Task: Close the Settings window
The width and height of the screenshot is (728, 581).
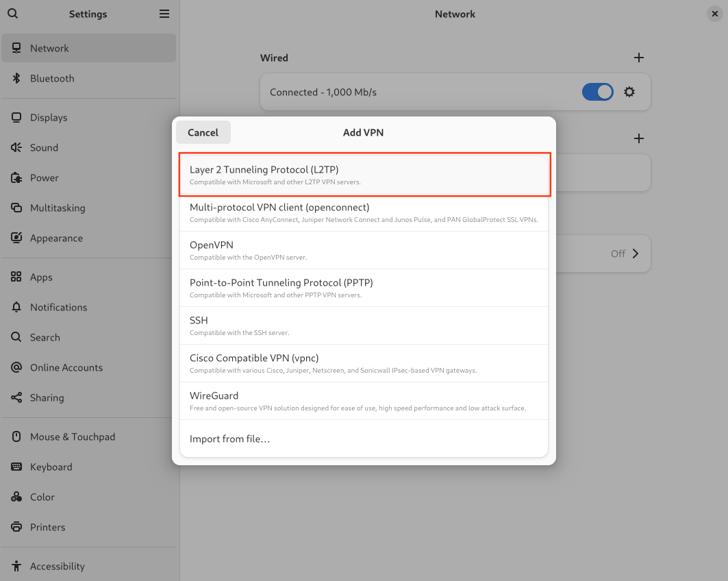Action: (x=715, y=14)
